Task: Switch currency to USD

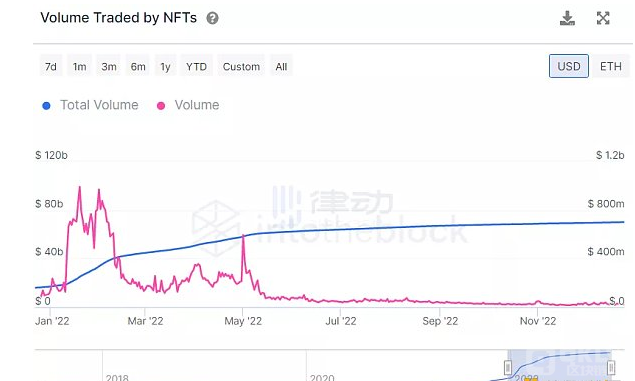Action: coord(569,66)
